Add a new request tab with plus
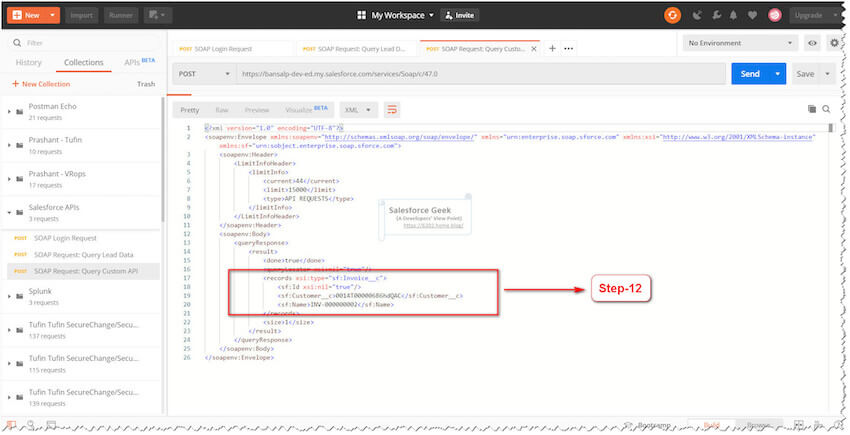The width and height of the screenshot is (850, 435). 552,48
